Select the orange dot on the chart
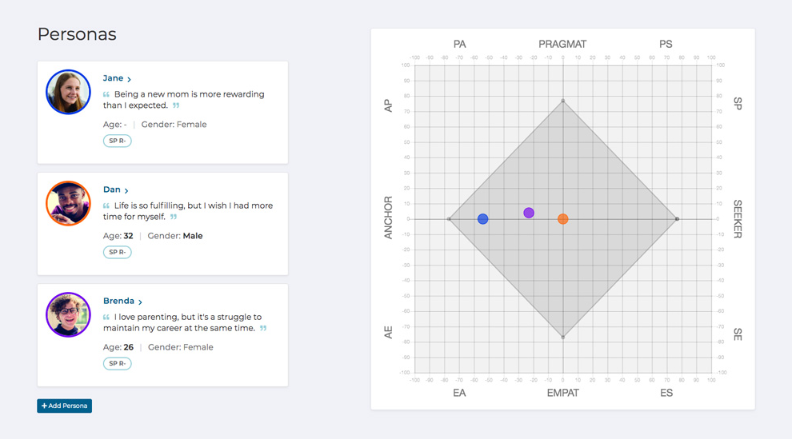 point(563,219)
